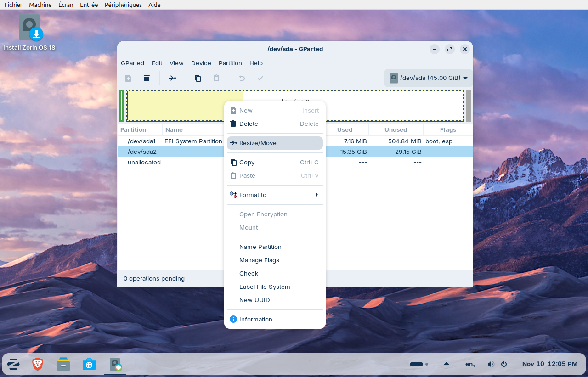Choose Manage Flags from the context menu
Viewport: 588px width, 377px height.
tap(275, 260)
